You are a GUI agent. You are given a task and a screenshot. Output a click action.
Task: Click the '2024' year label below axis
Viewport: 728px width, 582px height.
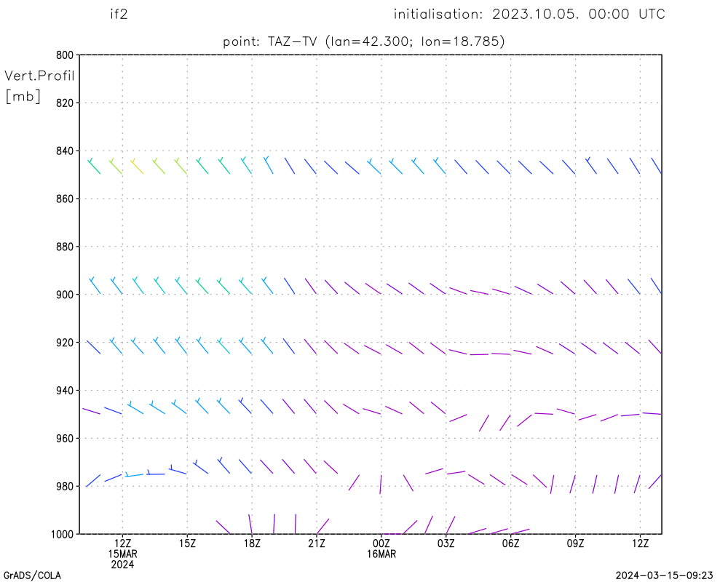pos(122,565)
